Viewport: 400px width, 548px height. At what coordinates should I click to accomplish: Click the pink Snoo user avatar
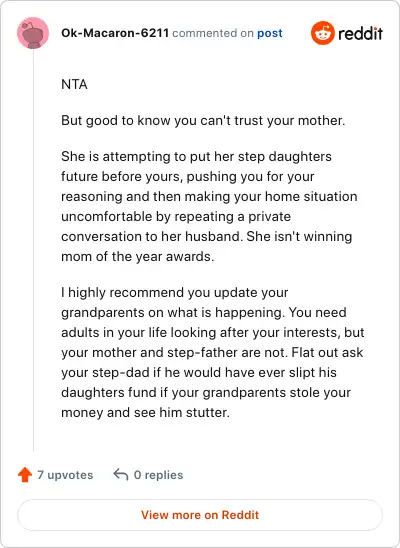coord(33,33)
